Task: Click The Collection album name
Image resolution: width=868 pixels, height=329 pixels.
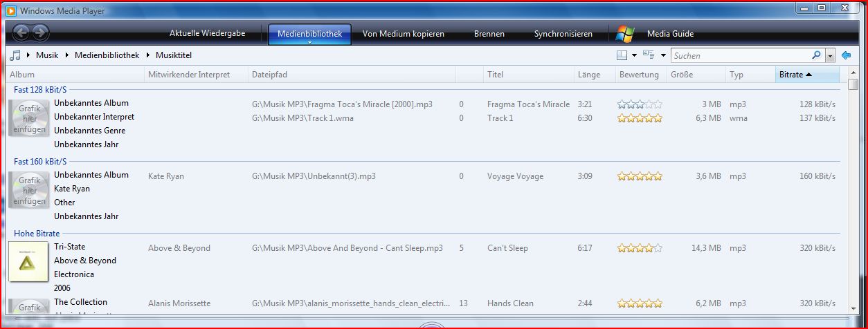Action: point(80,302)
